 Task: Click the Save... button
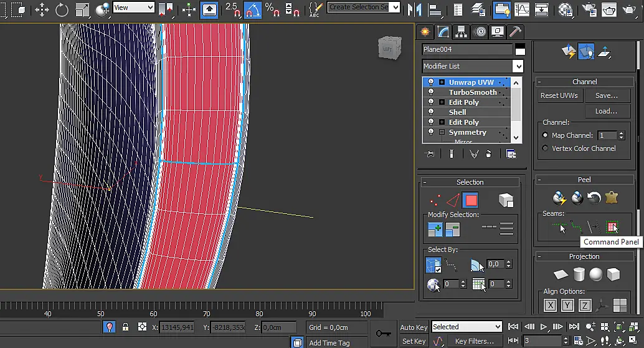click(607, 95)
